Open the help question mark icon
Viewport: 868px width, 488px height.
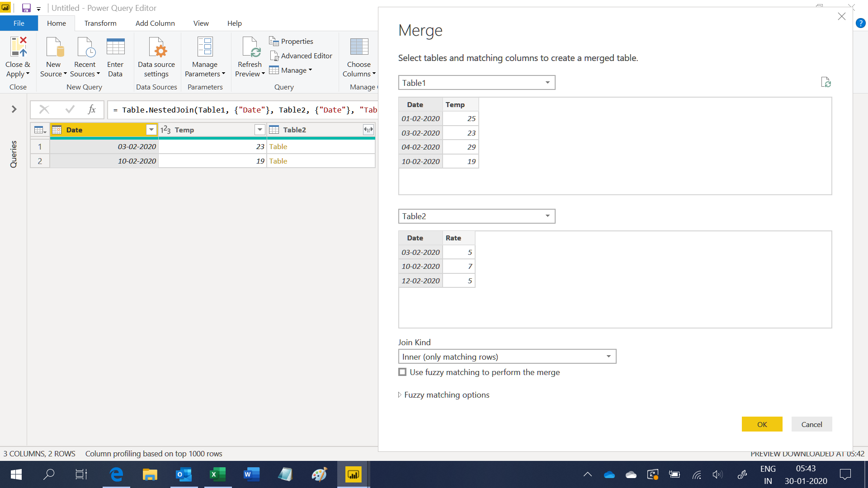(861, 23)
